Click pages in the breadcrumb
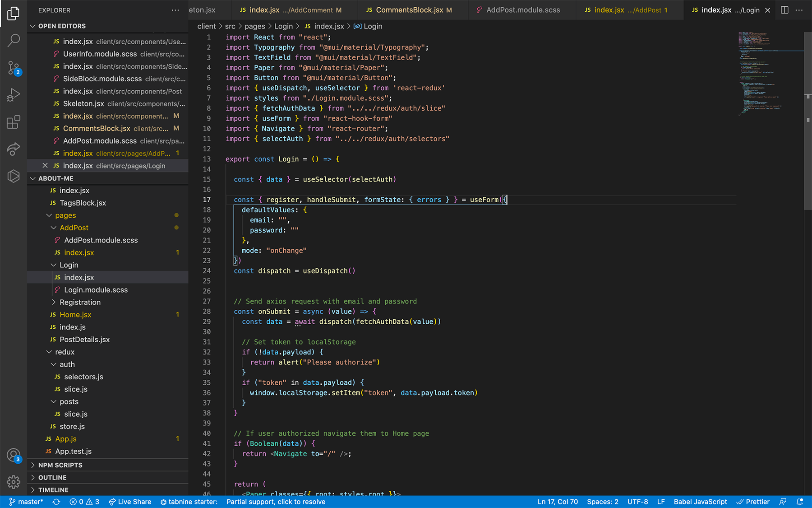812x508 pixels. [x=255, y=26]
